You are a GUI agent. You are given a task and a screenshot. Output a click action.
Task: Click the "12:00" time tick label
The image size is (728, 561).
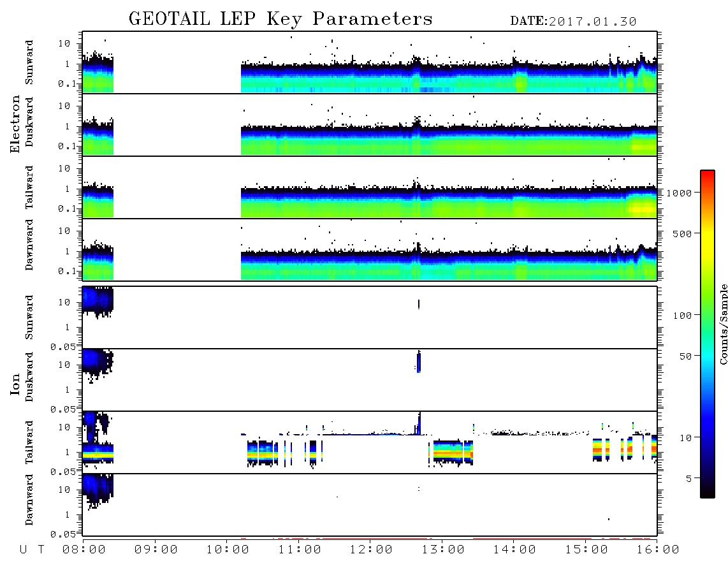click(x=371, y=550)
